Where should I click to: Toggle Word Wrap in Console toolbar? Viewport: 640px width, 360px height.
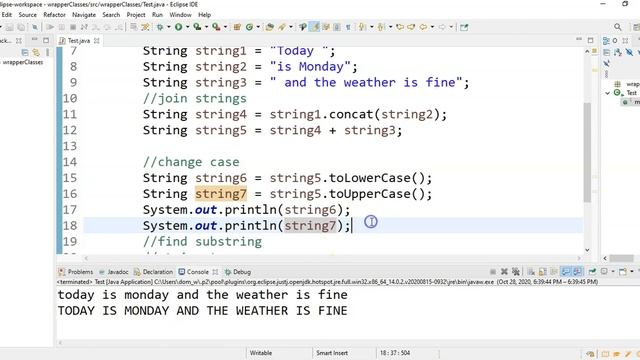tap(554, 271)
